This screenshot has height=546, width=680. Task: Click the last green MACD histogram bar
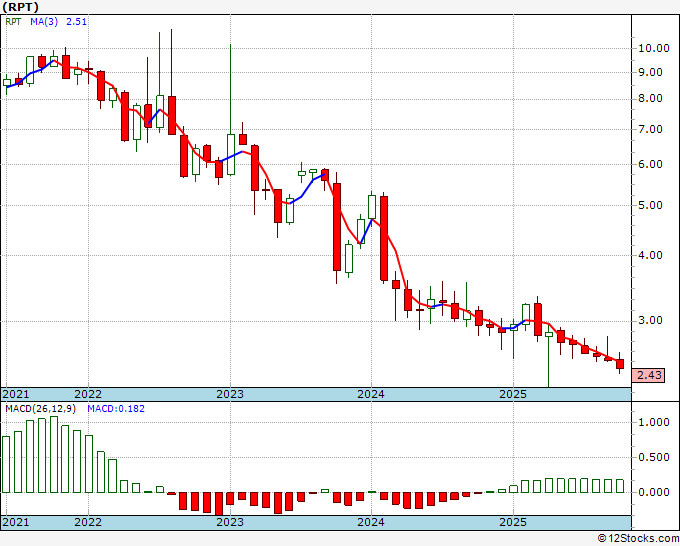pos(620,486)
